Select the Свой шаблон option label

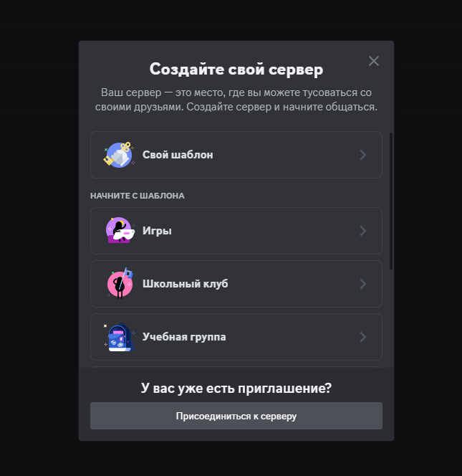pyautogui.click(x=178, y=155)
